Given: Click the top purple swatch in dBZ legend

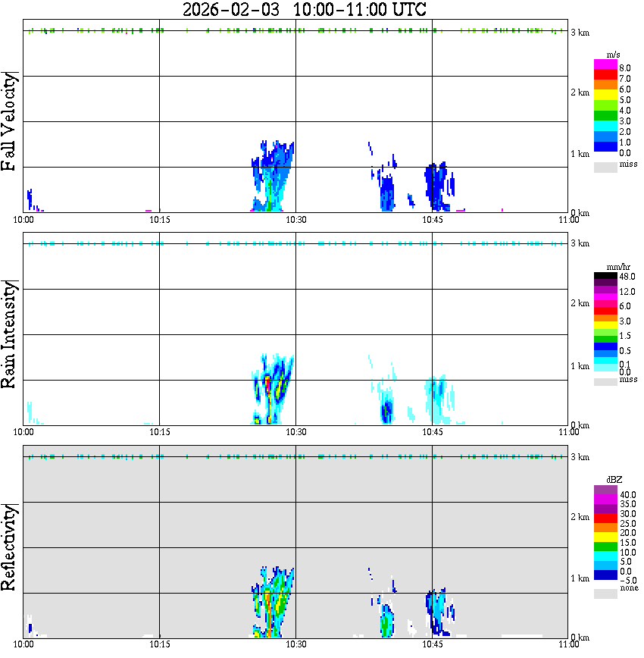Looking at the screenshot, I should click(x=605, y=490).
